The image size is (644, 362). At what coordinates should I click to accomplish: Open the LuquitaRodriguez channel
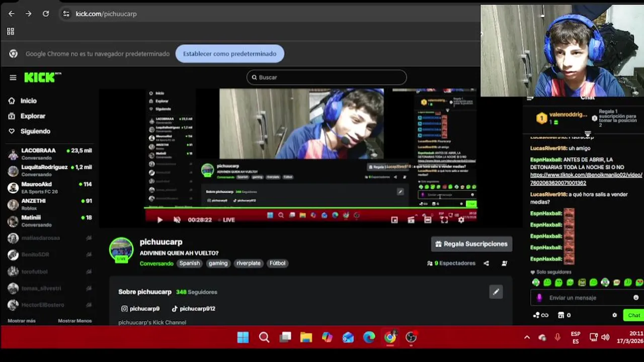pyautogui.click(x=50, y=170)
